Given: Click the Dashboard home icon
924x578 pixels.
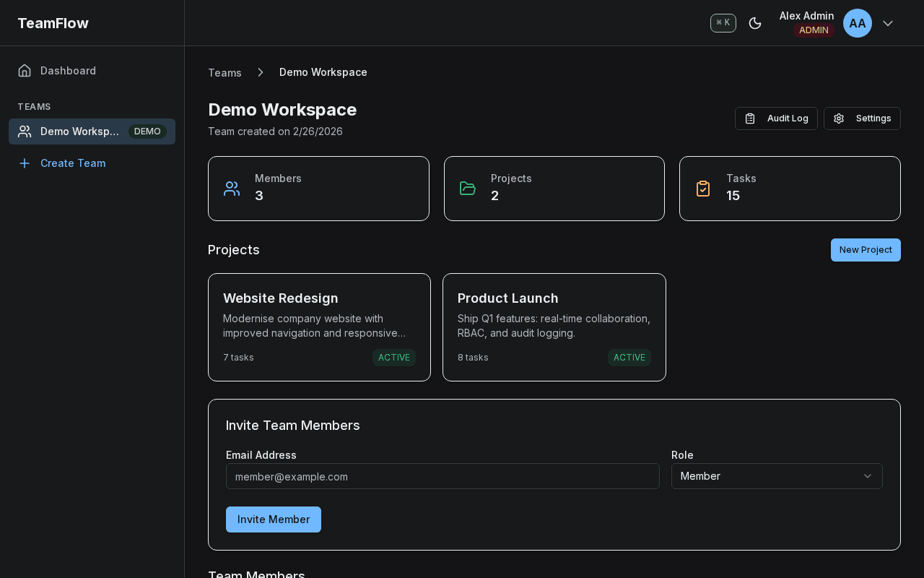Looking at the screenshot, I should click(24, 70).
